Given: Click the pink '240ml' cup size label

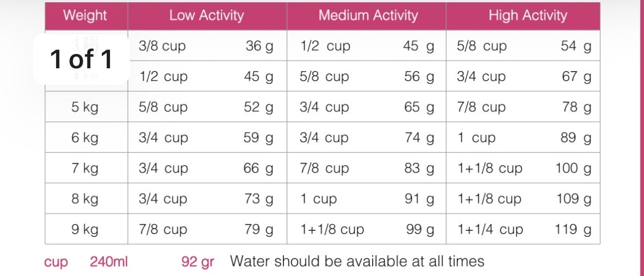Looking at the screenshot, I should [109, 261].
